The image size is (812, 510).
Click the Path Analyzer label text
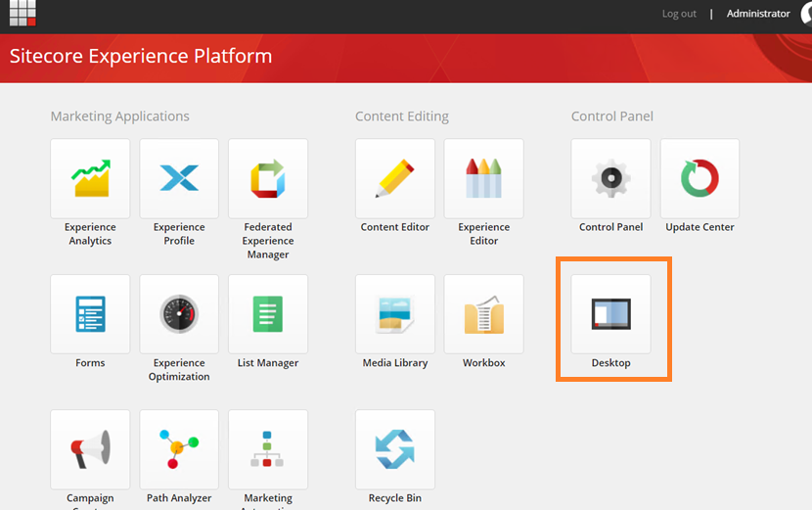click(x=179, y=498)
